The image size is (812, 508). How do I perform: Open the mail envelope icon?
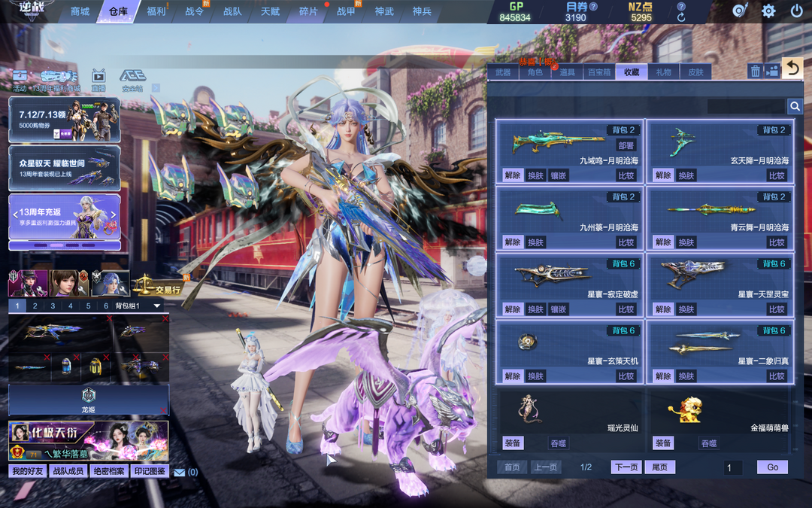179,472
